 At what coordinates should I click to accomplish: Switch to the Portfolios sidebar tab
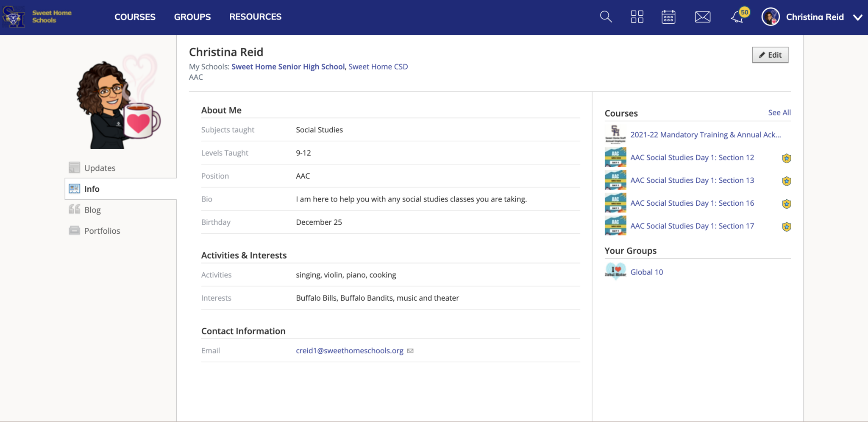102,231
